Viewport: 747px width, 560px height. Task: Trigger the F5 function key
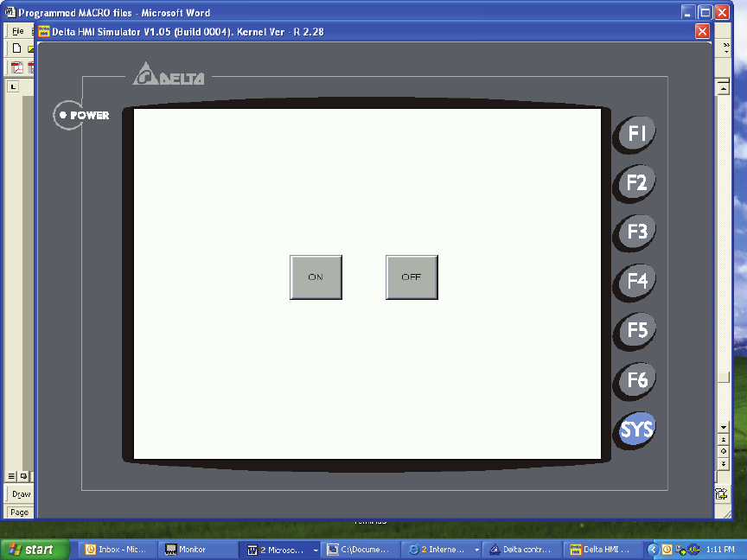(x=636, y=331)
